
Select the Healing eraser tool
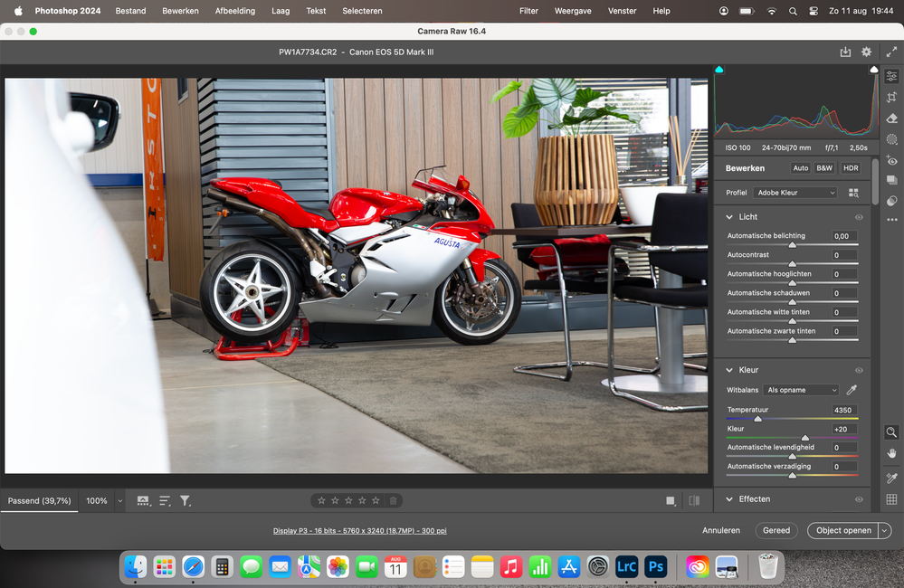pos(891,119)
